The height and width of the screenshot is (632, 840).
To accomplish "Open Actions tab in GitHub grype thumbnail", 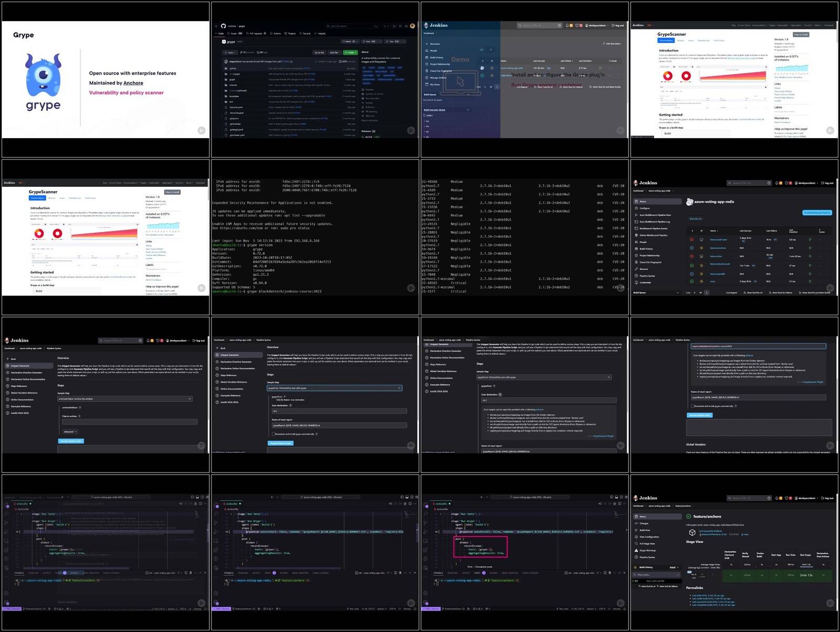I will tap(275, 34).
